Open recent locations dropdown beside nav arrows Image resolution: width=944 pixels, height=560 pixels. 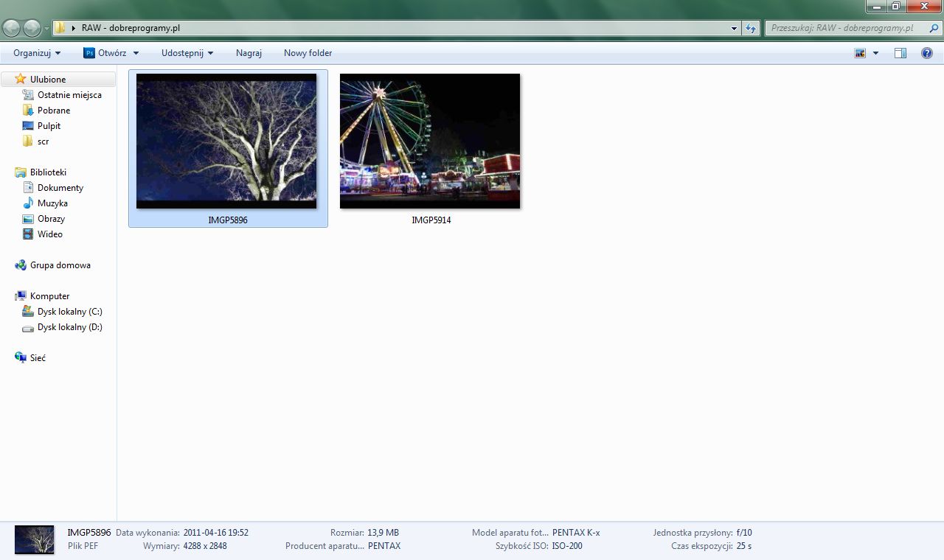pos(47,29)
